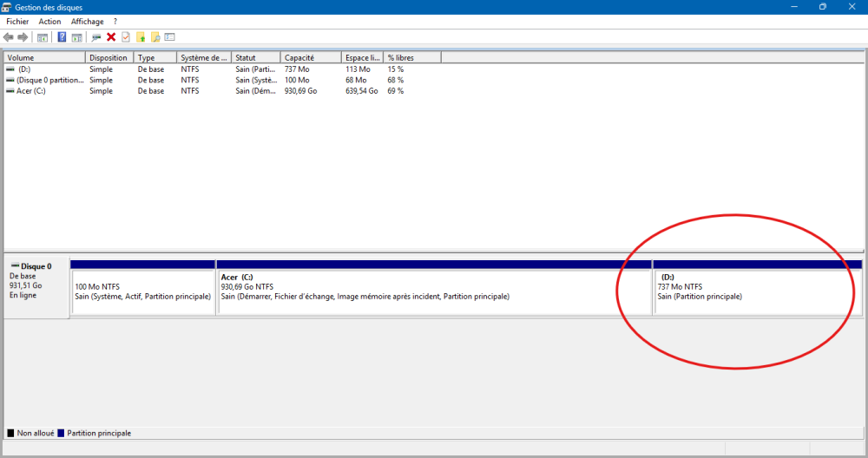
Task: Sort by the Capacité column header
Action: tap(311, 57)
